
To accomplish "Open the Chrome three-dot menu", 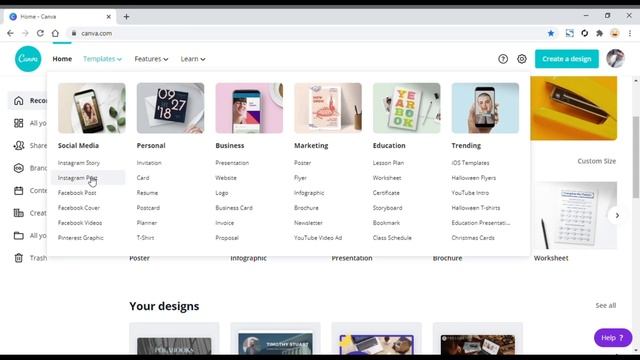I will pos(629,33).
